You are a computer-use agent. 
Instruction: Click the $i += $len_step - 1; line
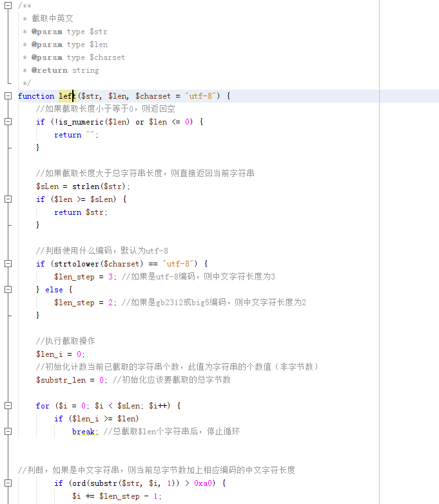pyautogui.click(x=117, y=496)
